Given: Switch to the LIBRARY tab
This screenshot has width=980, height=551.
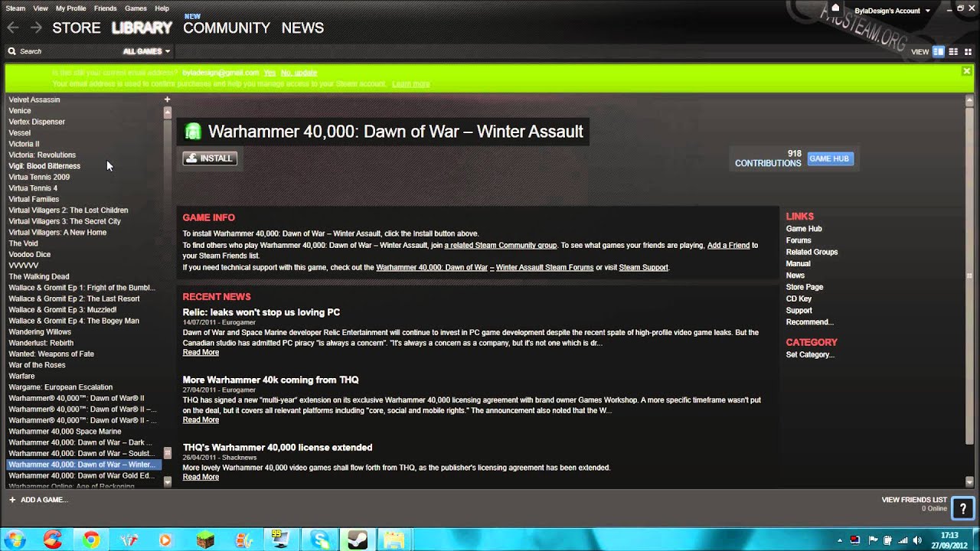Looking at the screenshot, I should click(142, 28).
